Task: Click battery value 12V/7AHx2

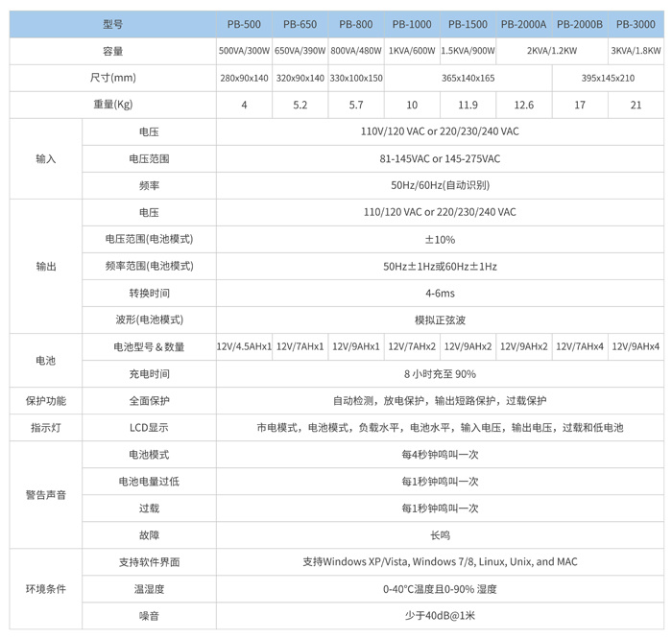Action: tap(412, 346)
